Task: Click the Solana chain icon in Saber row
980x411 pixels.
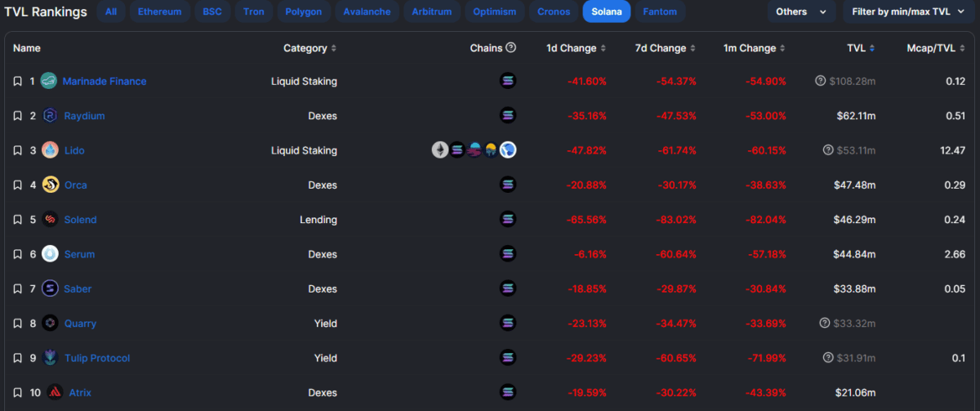Action: point(508,288)
